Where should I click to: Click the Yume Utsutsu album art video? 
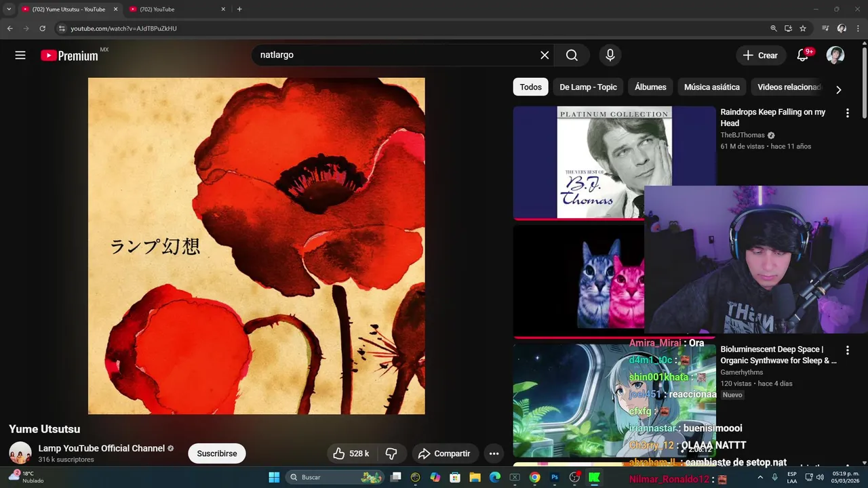coord(256,246)
